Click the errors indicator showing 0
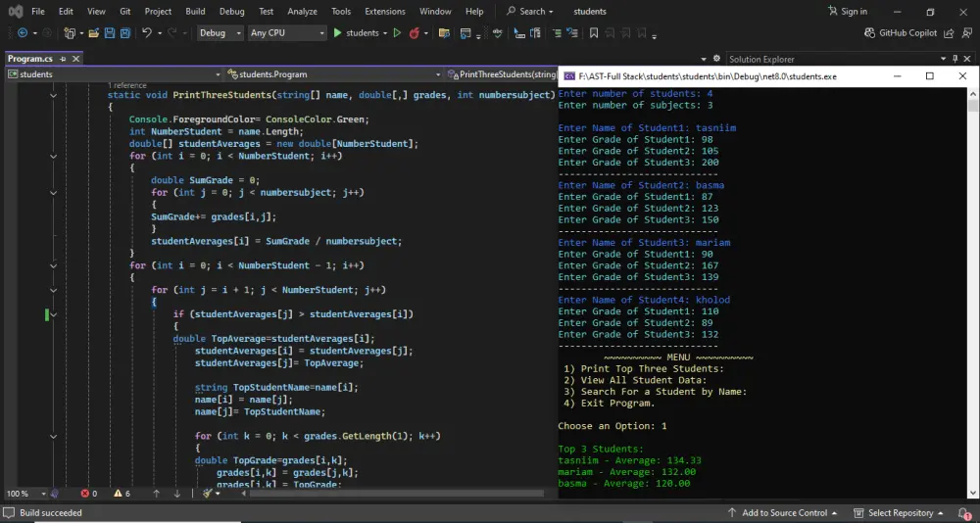 tap(88, 494)
